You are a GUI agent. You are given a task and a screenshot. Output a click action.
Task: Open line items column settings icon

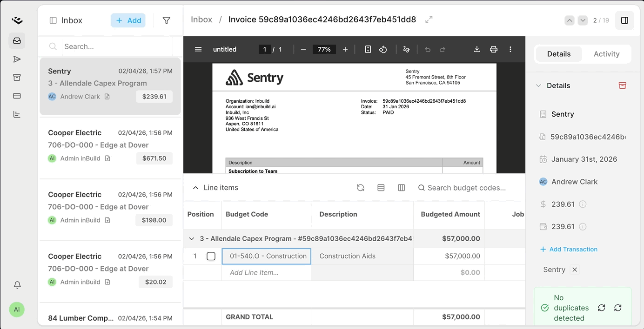coord(402,188)
